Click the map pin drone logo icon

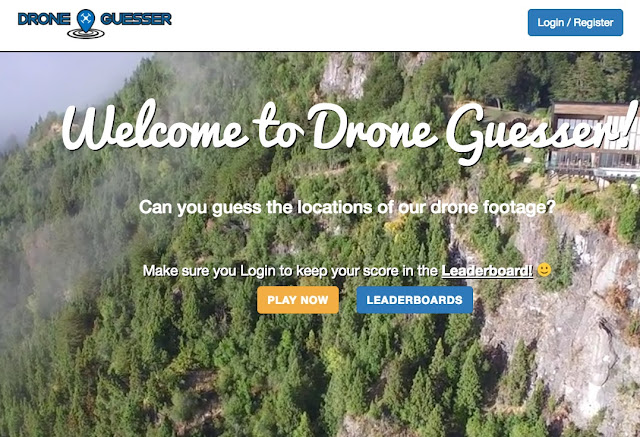(85, 24)
